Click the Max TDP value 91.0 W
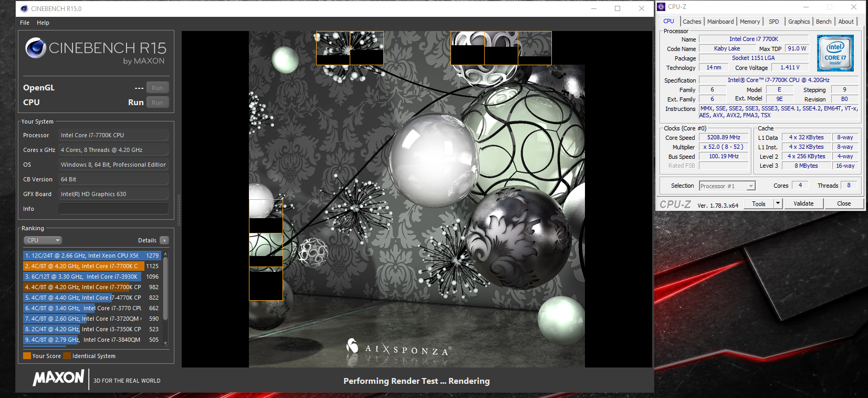This screenshot has height=398, width=868. 797,48
